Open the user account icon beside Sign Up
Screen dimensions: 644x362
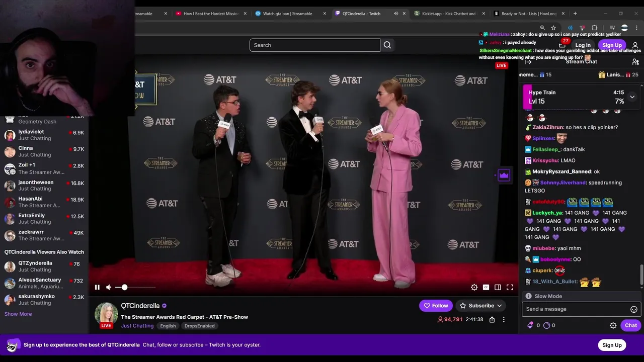[635, 45]
